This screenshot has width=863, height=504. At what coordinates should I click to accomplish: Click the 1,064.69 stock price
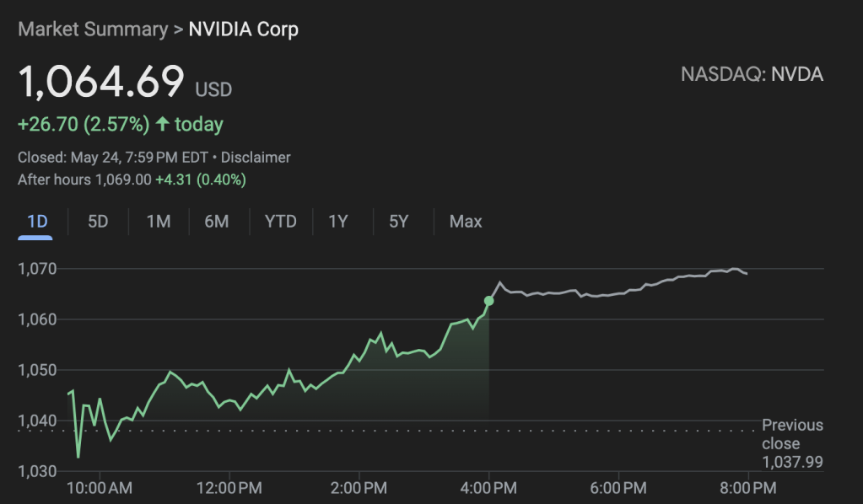click(x=101, y=82)
